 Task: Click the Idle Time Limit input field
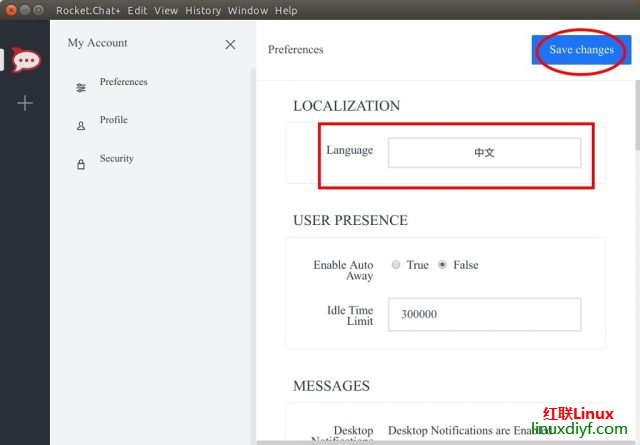click(484, 314)
